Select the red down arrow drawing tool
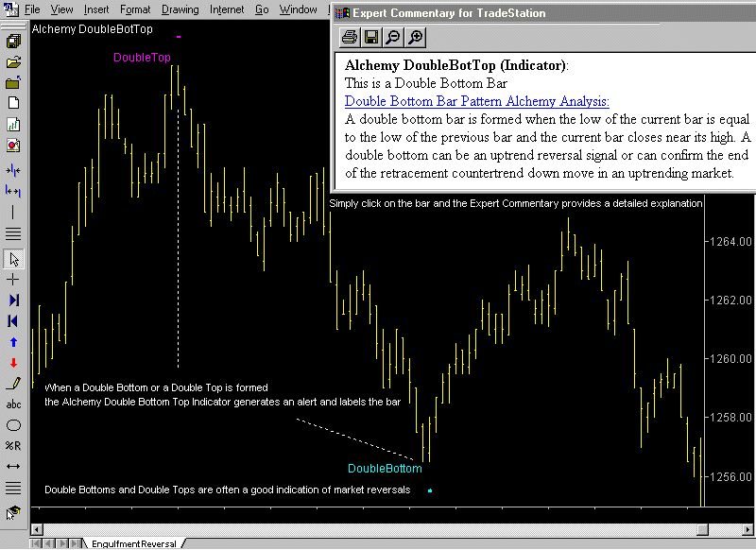Image resolution: width=756 pixels, height=550 pixels. coord(13,363)
